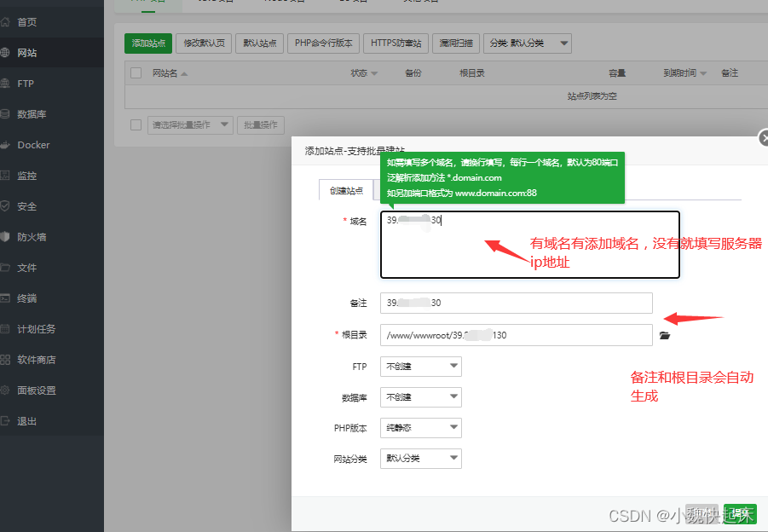This screenshot has width=768, height=532.
Task: Click the 数据库 database icon
Action: 5,114
